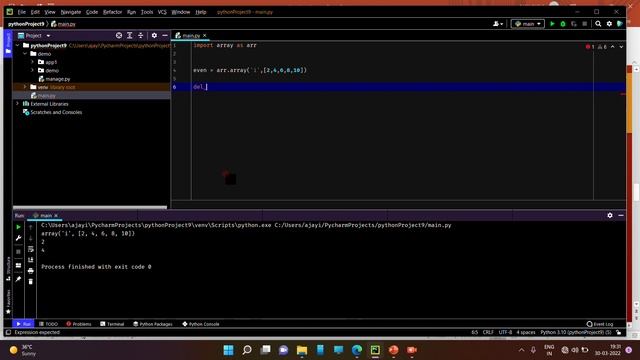Viewport: 640px width, 360px height.
Task: Open Project panel options gear
Action: 154,36
